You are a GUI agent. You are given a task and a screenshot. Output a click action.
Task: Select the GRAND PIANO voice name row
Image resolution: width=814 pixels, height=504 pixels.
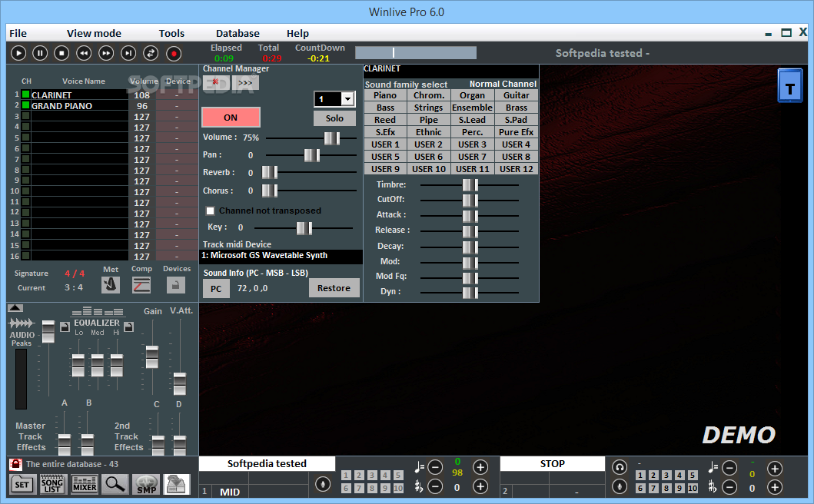(79, 105)
